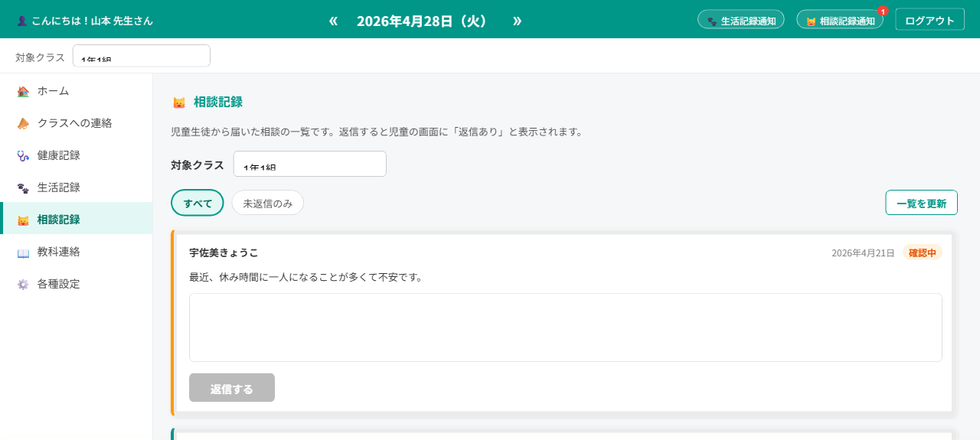Open 生活記録通知 notifications
Screen dimensions: 980x440
click(741, 21)
